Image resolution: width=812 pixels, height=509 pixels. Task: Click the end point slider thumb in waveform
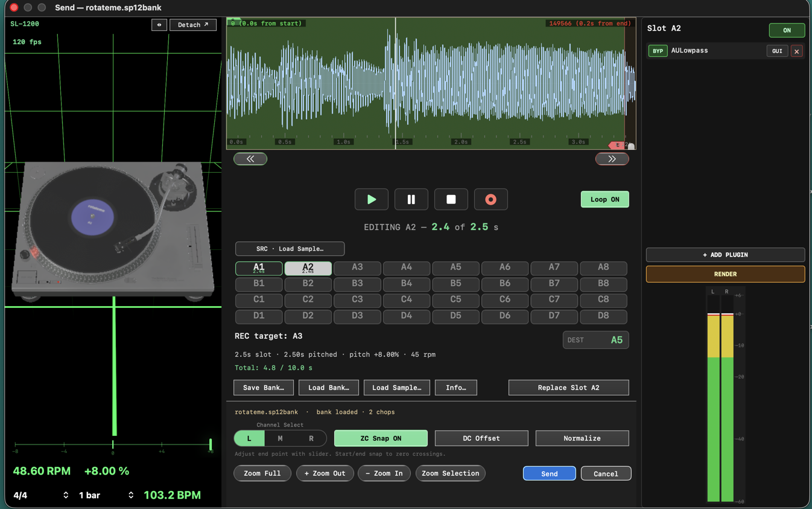(x=631, y=146)
